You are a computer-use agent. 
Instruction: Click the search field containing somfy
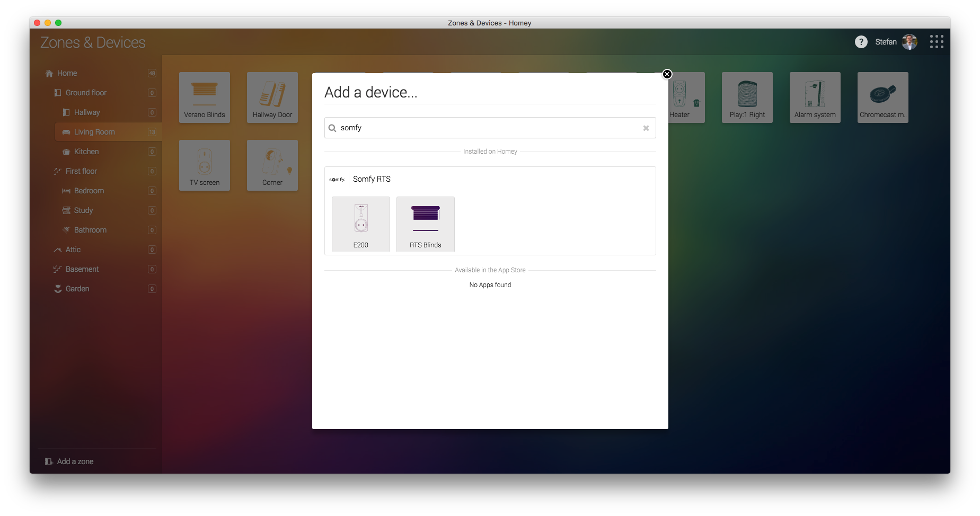point(490,128)
